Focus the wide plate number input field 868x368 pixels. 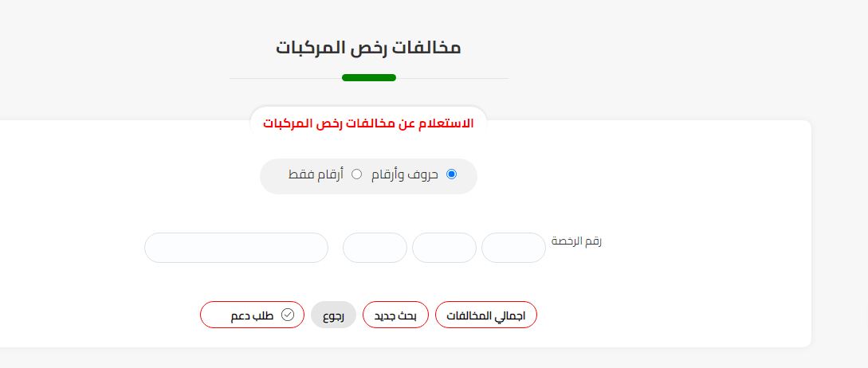point(237,248)
